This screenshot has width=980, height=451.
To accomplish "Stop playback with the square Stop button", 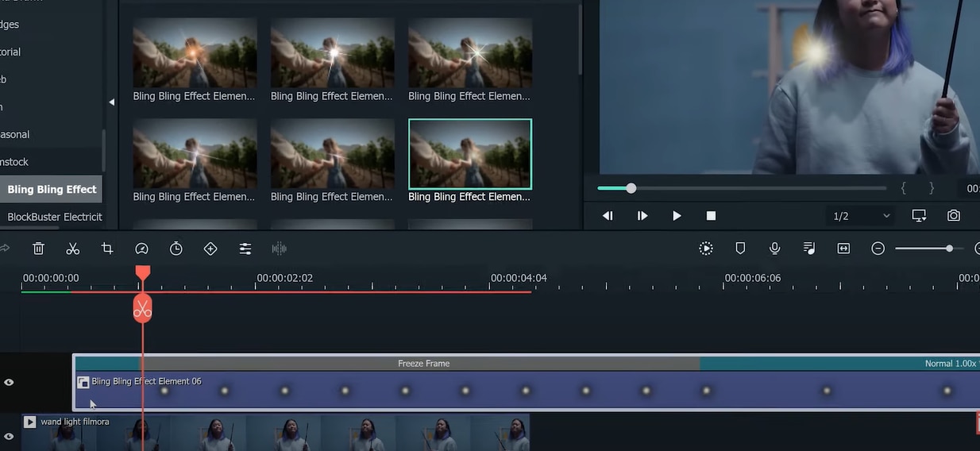I will pyautogui.click(x=711, y=216).
